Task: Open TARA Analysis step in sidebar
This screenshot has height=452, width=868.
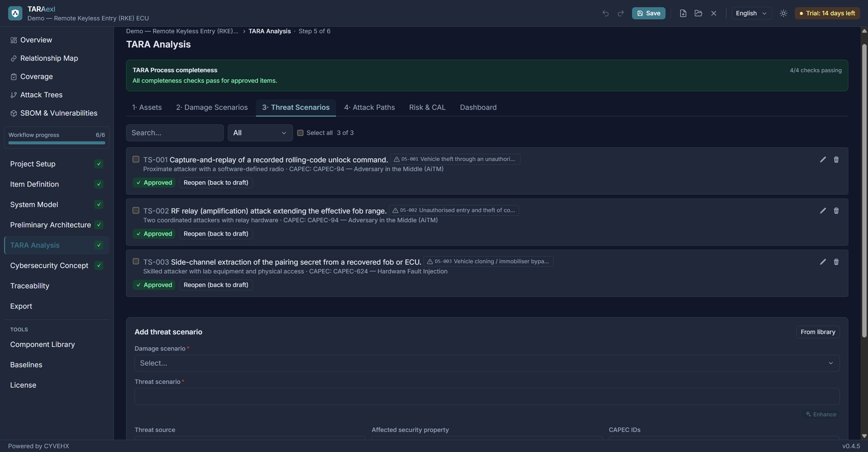Action: 56,245
